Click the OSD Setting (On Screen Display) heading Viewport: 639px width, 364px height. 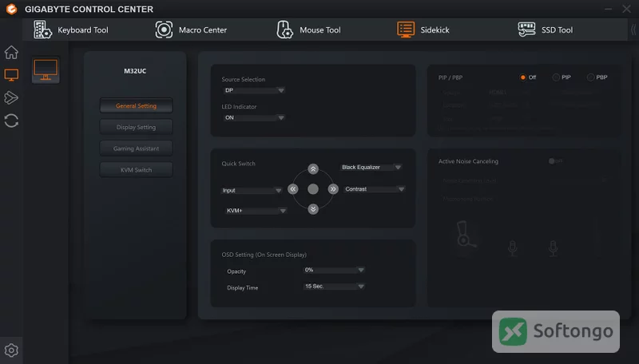point(264,255)
